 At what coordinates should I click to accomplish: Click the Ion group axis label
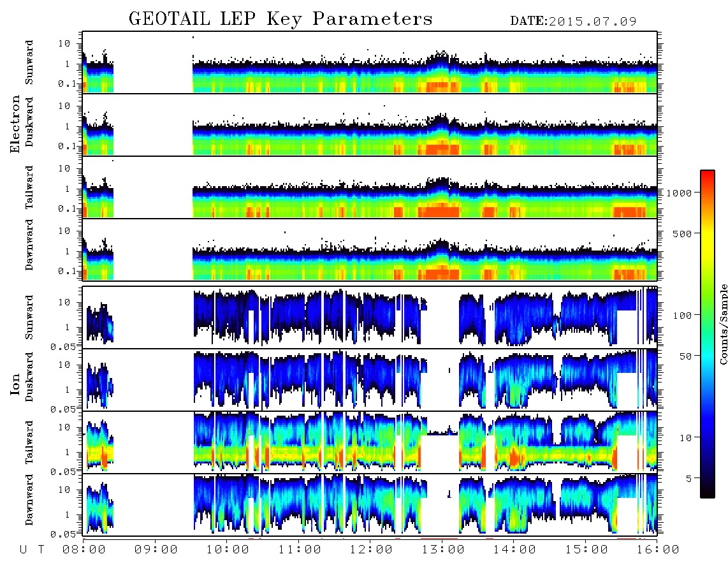(15, 384)
